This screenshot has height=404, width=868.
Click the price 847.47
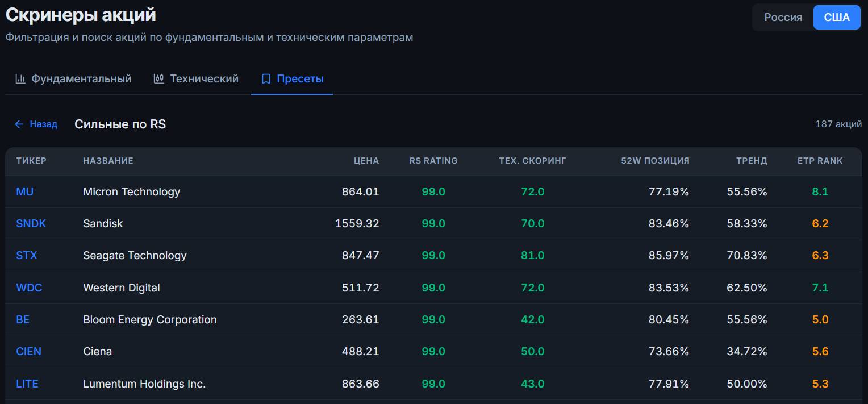point(360,256)
